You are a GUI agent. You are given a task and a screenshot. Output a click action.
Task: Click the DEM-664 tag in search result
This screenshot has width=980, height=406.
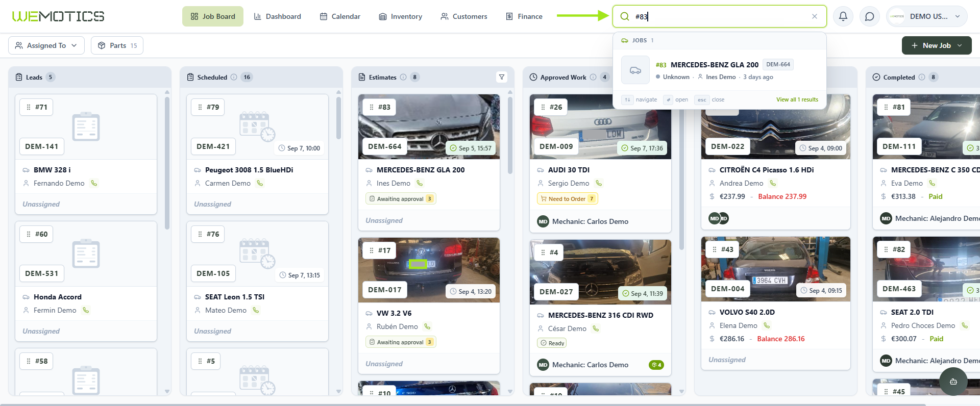pyautogui.click(x=778, y=64)
